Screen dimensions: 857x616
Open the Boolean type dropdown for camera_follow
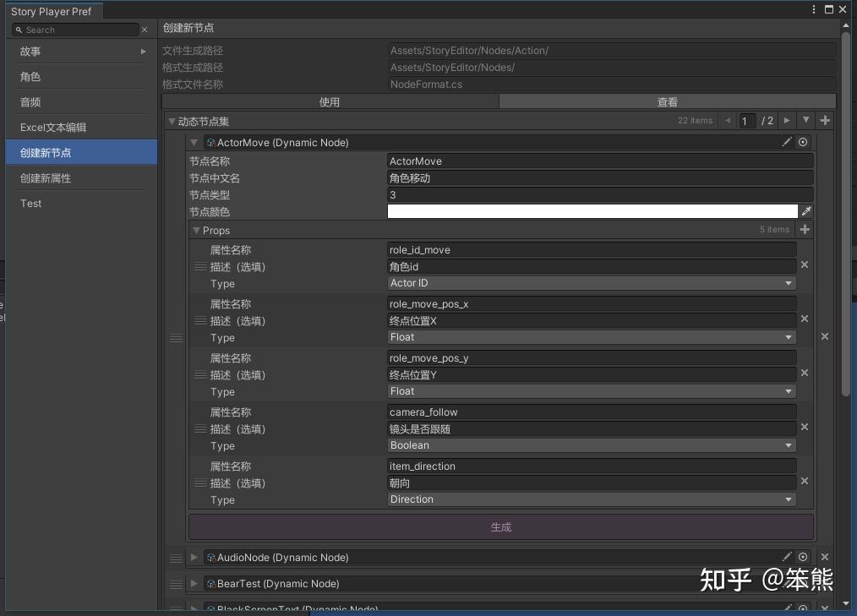click(591, 445)
